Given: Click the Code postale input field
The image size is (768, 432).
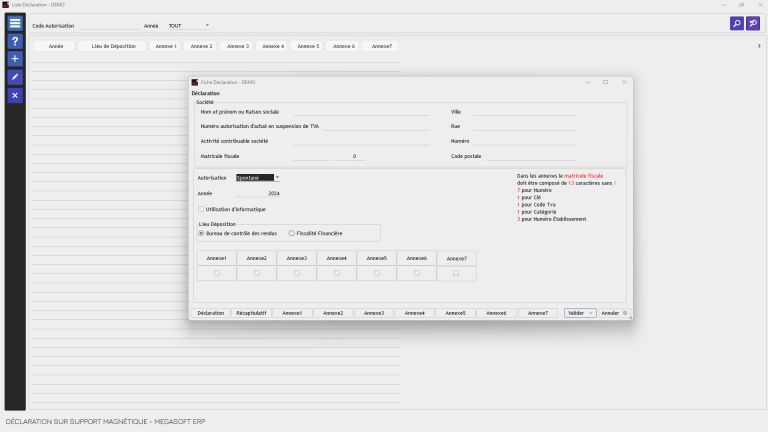Looking at the screenshot, I should 531,156.
